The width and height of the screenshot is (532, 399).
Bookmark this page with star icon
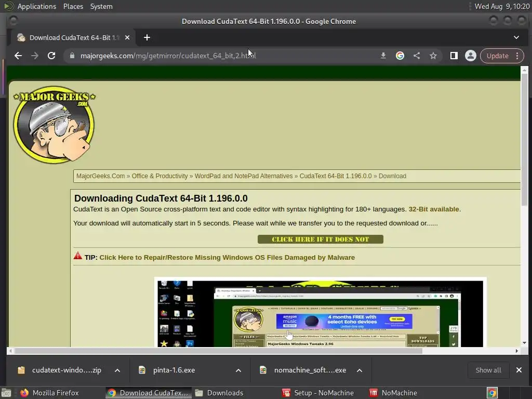pos(433,56)
